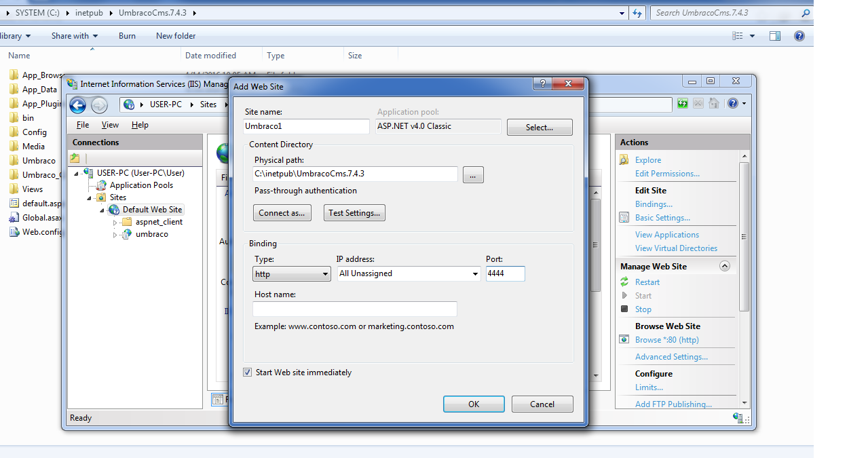Viewport: 868px width, 458px height.
Task: Click the Stop icon under Manage Web Site
Action: (x=624, y=309)
